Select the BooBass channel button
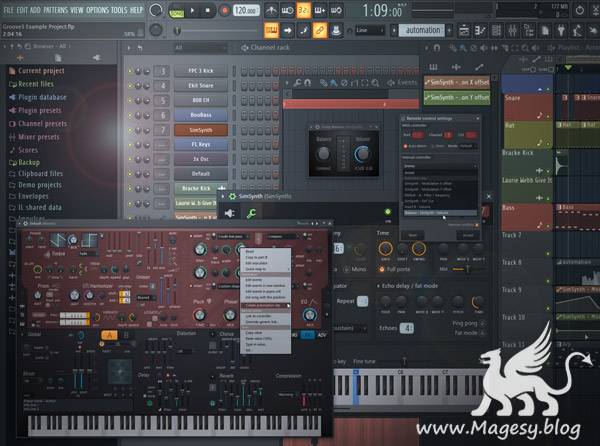600x446 pixels. point(201,115)
